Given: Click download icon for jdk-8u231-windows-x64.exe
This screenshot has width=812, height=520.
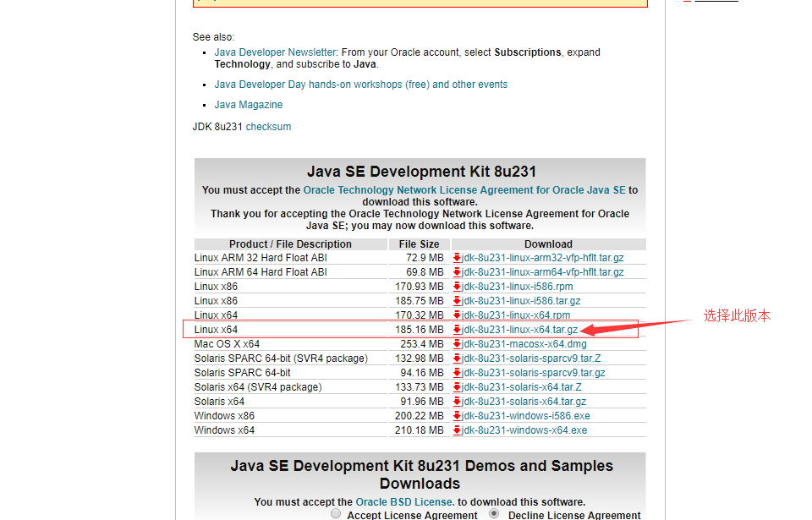Looking at the screenshot, I should point(455,430).
